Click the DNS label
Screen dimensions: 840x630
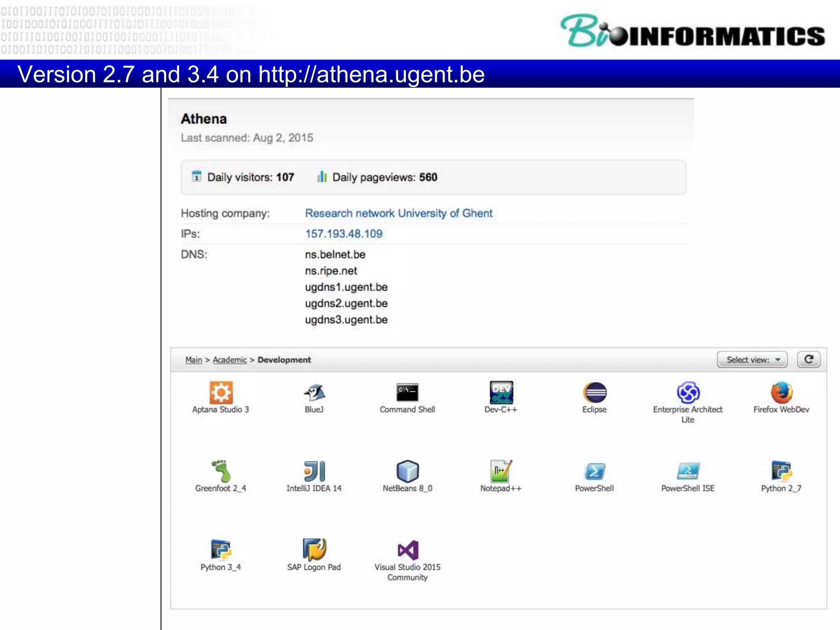click(x=194, y=254)
